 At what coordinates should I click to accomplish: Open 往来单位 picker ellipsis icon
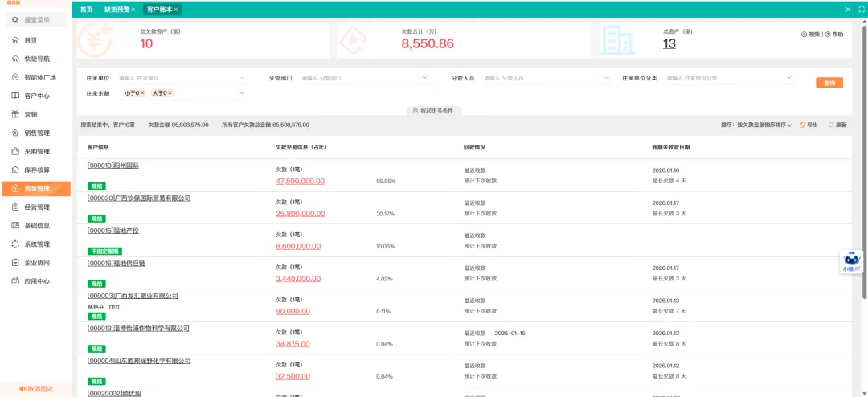pos(242,78)
